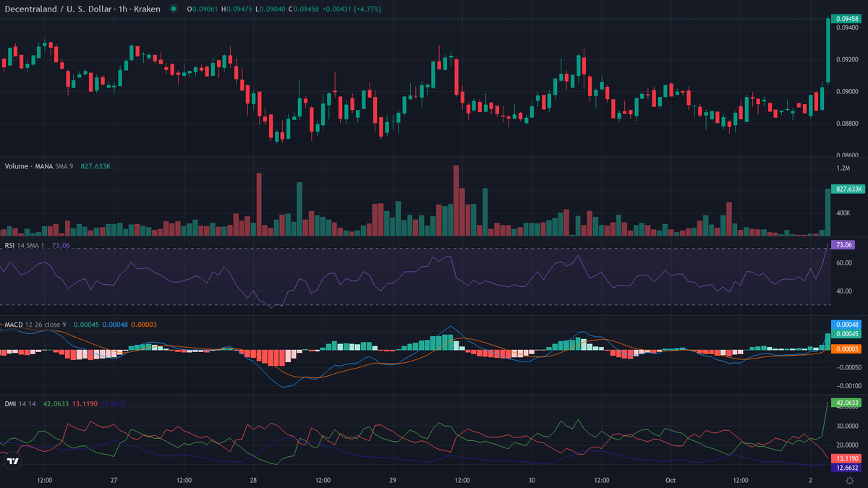
Task: Click the green 0.09458 current price label
Action: tap(847, 19)
